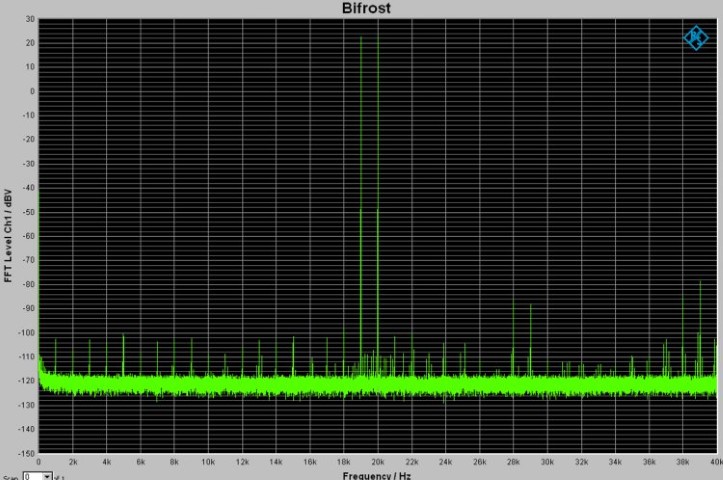Click the tall peak at 20 kHz
This screenshot has width=723, height=480.
[x=378, y=203]
